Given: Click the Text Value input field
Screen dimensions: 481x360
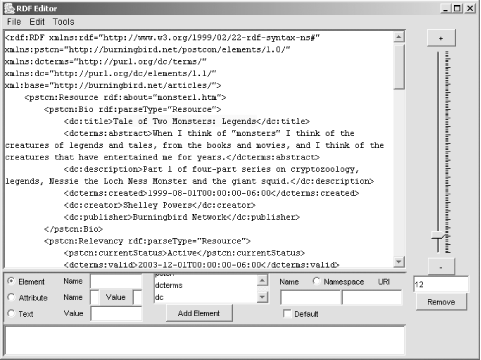Looking at the screenshot, I should (x=116, y=313).
